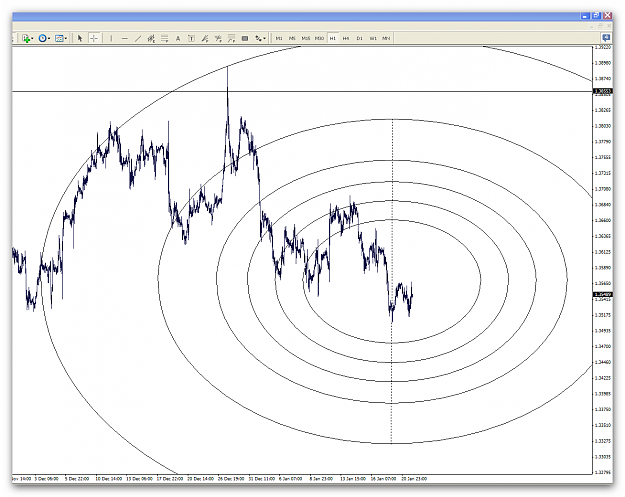Switch chart to M1 timeframe
The width and height of the screenshot is (625, 497).
pos(279,38)
